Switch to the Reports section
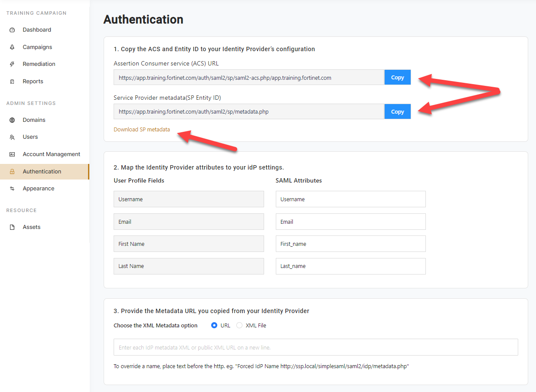Viewport: 536px width, 392px height. [x=33, y=81]
